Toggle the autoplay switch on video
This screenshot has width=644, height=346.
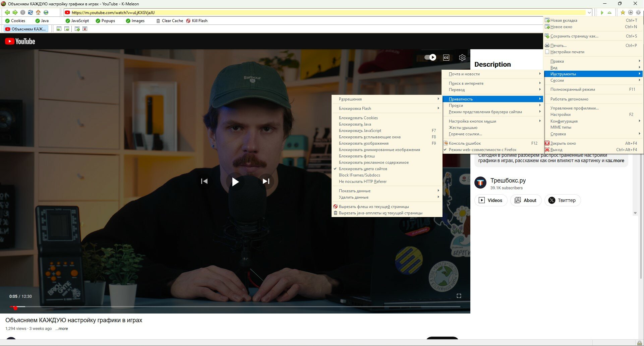(x=430, y=57)
